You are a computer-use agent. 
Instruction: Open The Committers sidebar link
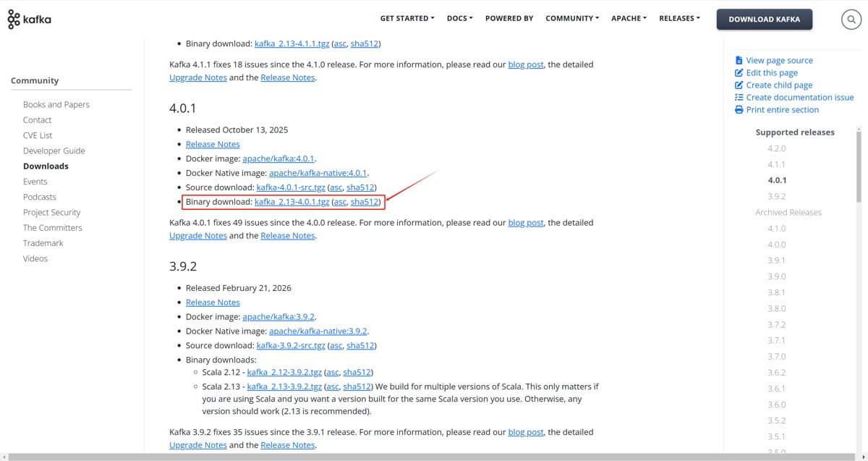click(53, 228)
